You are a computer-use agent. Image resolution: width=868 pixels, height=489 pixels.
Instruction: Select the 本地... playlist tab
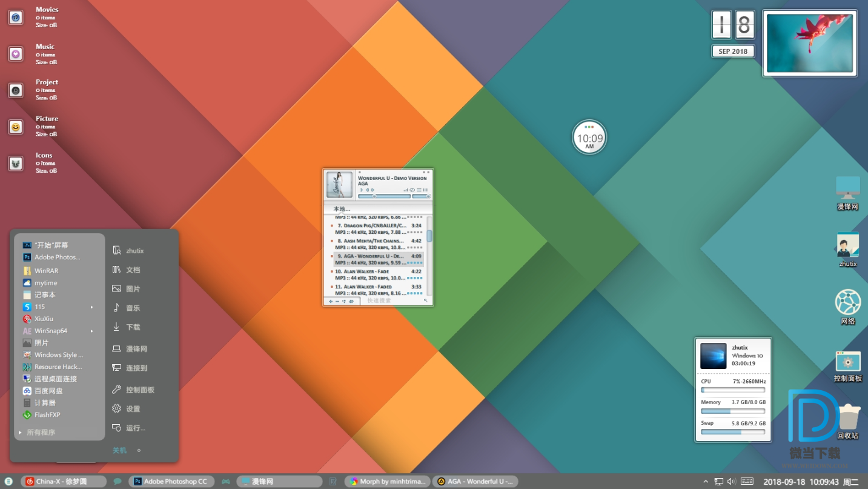(x=342, y=209)
